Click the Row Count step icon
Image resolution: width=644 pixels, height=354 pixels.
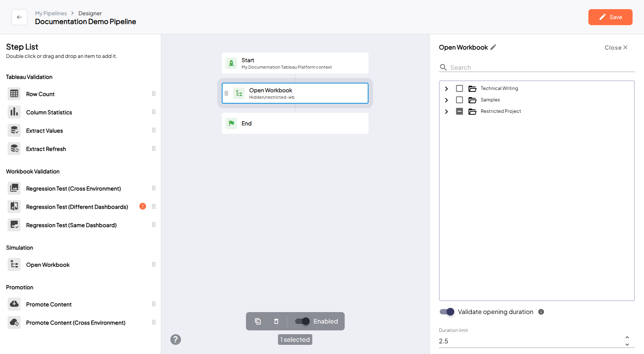pyautogui.click(x=14, y=94)
